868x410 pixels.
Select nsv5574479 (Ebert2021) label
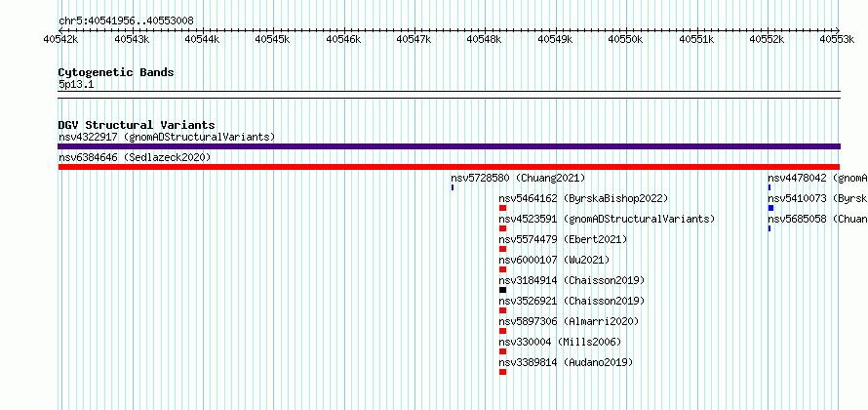pos(563,239)
